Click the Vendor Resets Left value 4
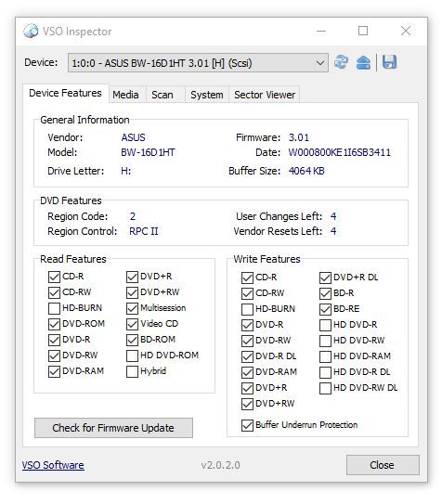Viewport: 442px width, 504px height. click(x=333, y=231)
